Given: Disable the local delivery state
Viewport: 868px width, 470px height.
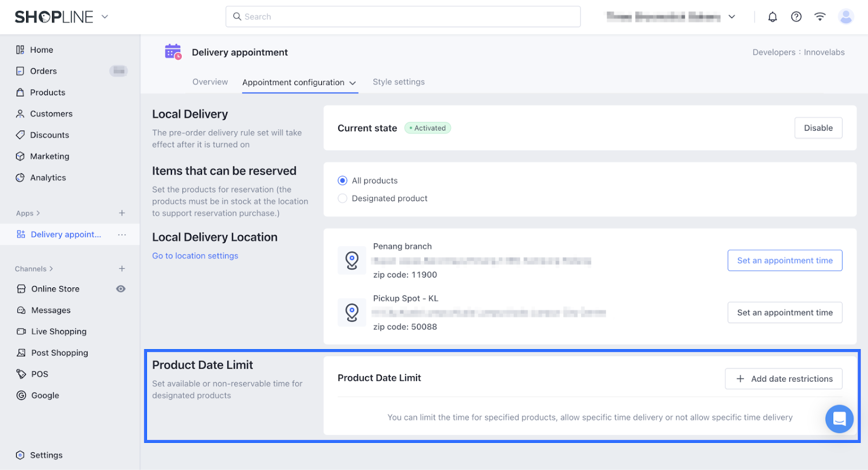Looking at the screenshot, I should [818, 128].
